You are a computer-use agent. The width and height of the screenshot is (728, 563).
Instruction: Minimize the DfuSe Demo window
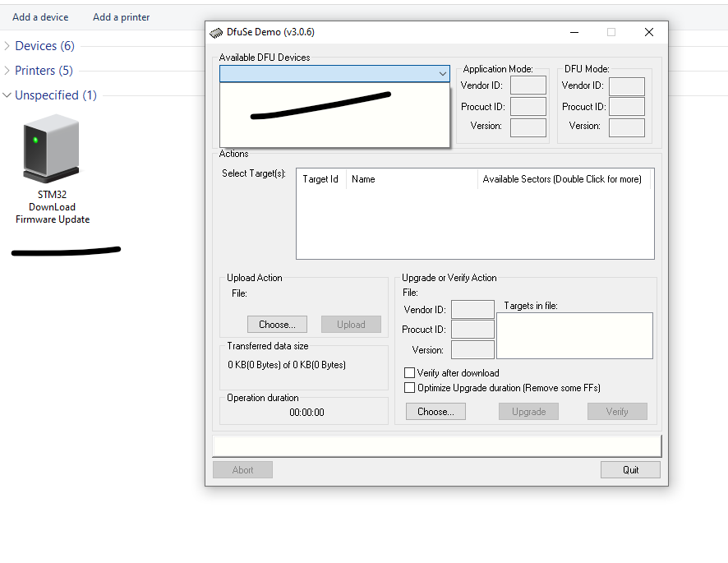click(x=574, y=32)
